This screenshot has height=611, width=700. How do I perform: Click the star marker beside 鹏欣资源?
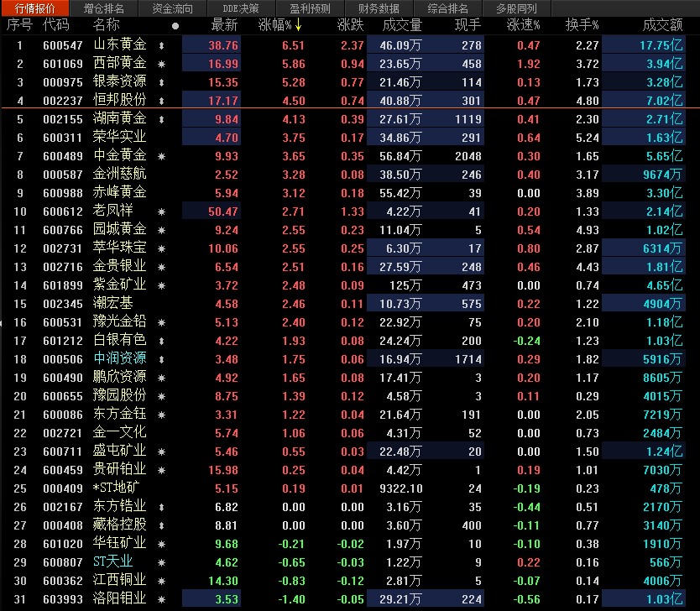click(162, 378)
